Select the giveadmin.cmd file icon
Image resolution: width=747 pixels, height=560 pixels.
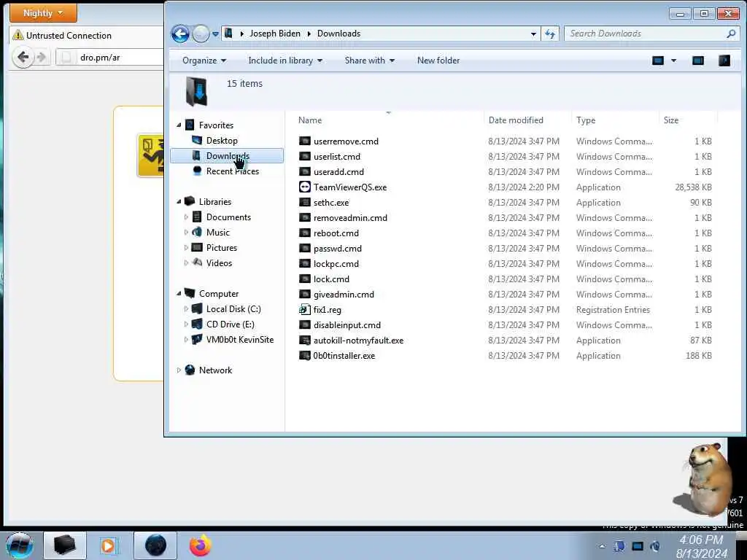point(304,295)
